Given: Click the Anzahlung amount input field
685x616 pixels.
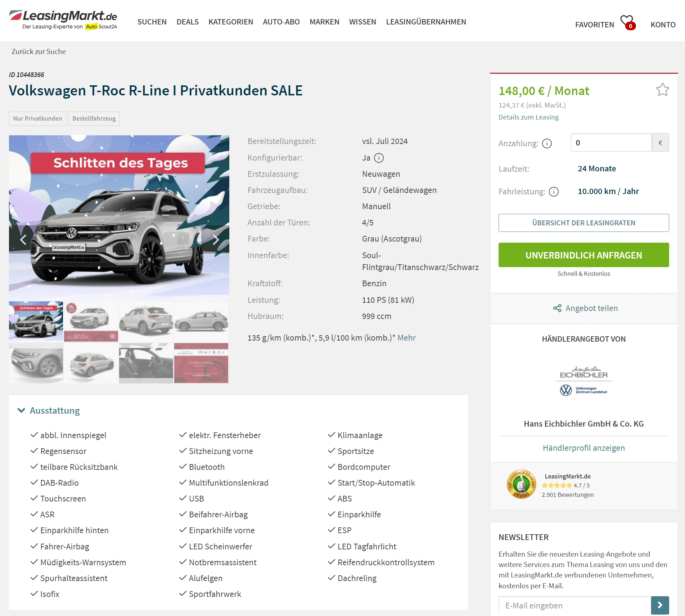Looking at the screenshot, I should pyautogui.click(x=611, y=143).
